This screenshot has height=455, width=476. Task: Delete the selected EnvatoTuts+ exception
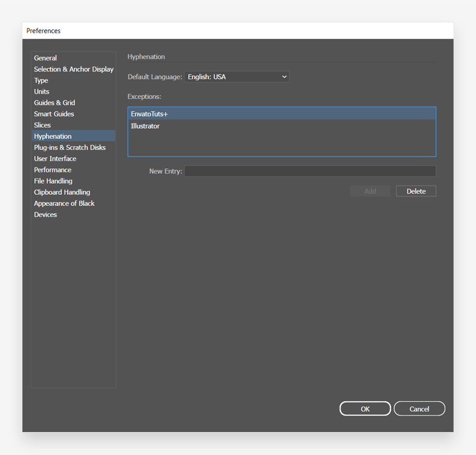click(416, 191)
